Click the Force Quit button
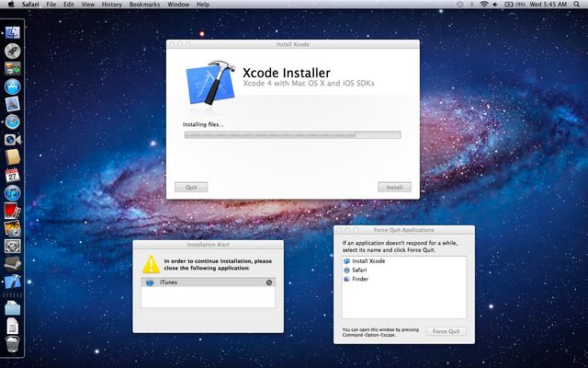This screenshot has width=588, height=368. click(x=447, y=331)
